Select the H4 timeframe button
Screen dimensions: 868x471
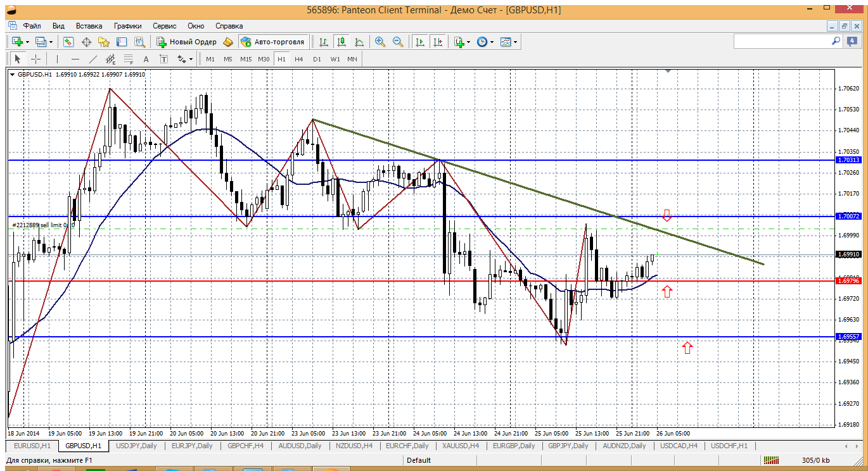point(299,60)
